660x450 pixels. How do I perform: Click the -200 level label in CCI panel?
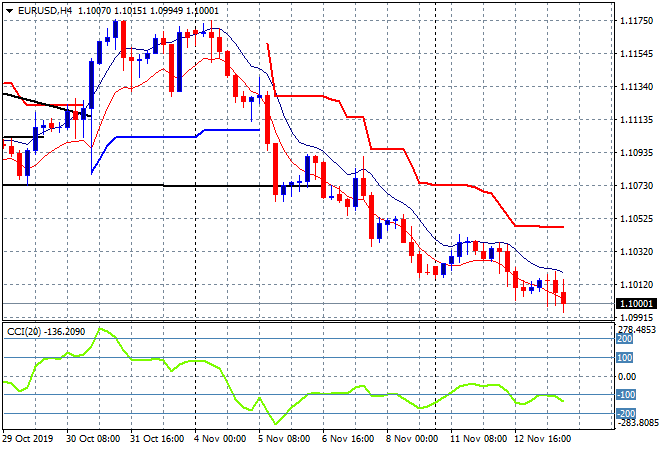pyautogui.click(x=626, y=413)
